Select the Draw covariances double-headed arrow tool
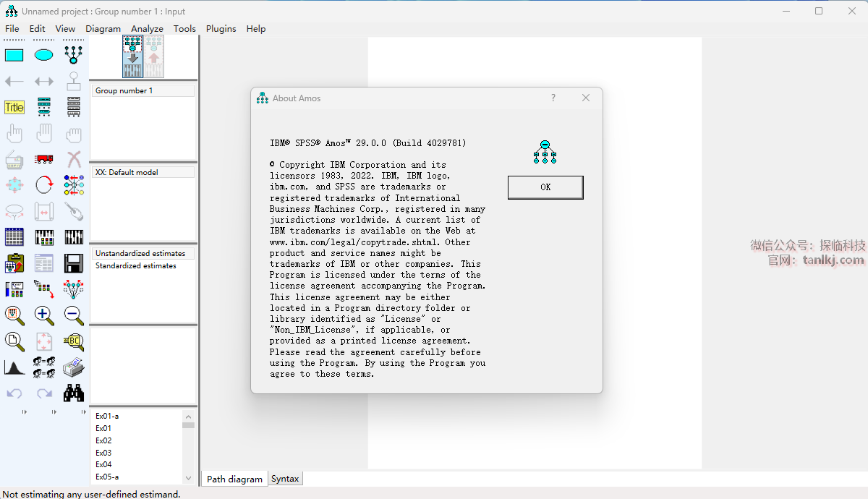 44,81
